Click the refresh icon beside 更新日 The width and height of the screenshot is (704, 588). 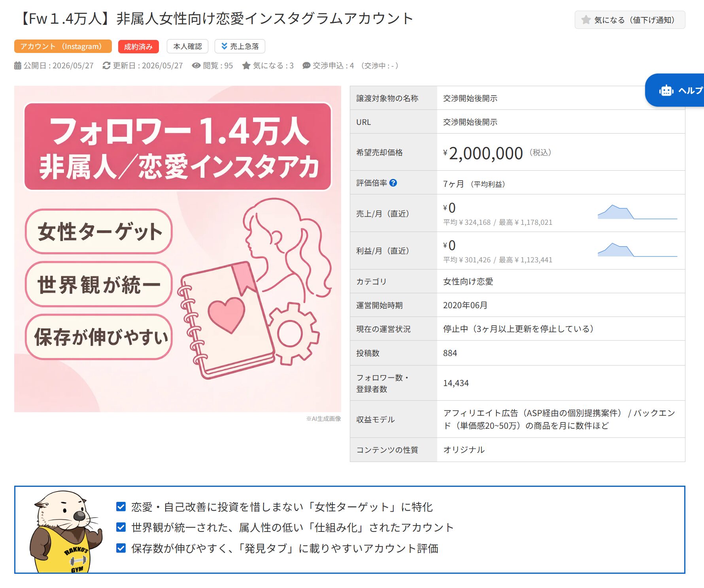(x=106, y=66)
